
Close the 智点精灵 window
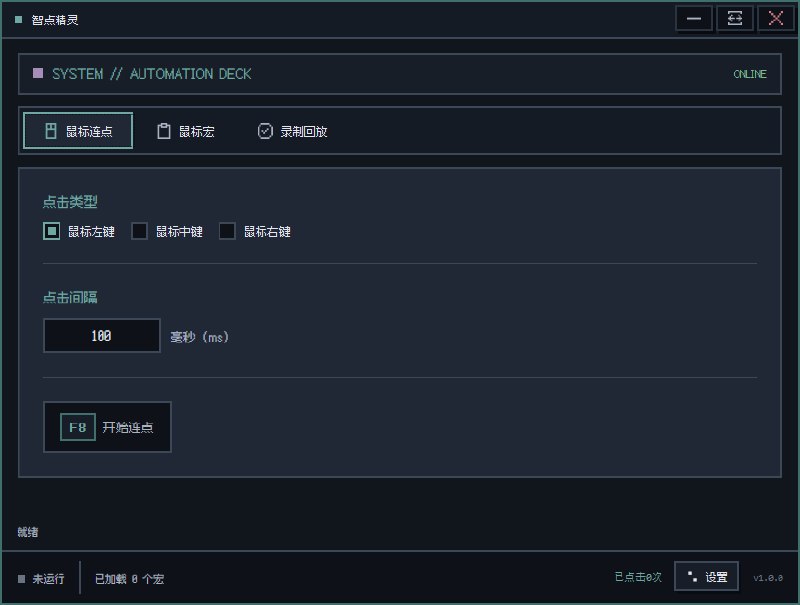(x=776, y=19)
